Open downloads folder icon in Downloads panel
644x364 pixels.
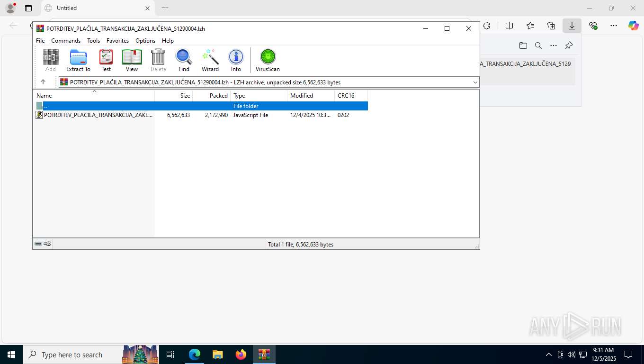pyautogui.click(x=523, y=45)
